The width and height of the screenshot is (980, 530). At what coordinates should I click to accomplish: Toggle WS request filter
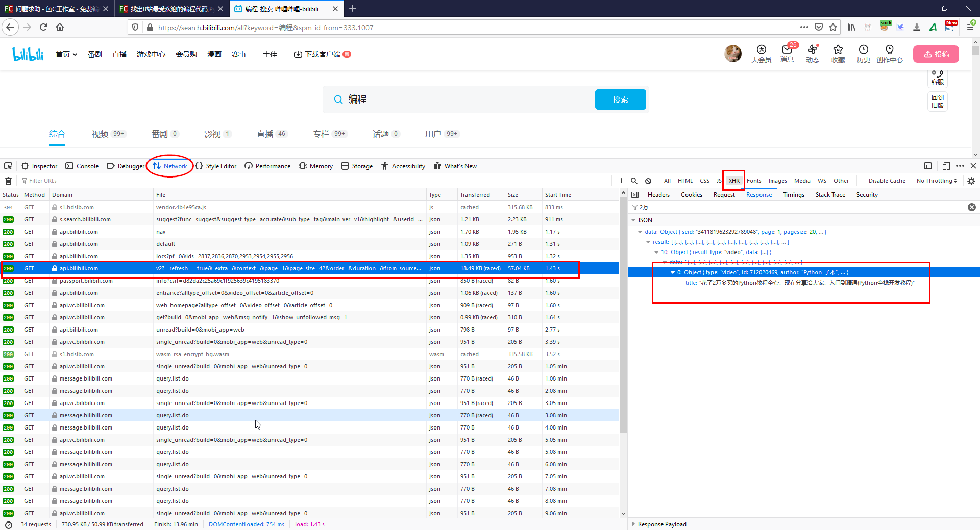(822, 181)
